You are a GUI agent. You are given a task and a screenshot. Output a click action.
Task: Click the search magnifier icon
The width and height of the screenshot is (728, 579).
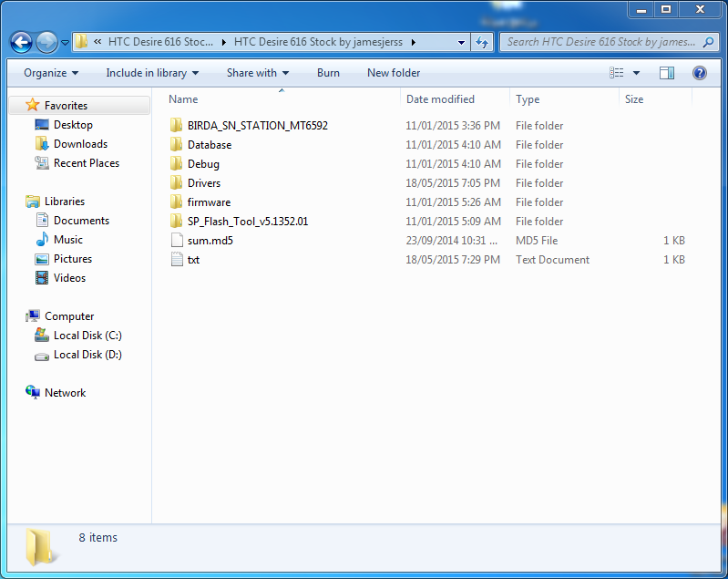pyautogui.click(x=709, y=42)
